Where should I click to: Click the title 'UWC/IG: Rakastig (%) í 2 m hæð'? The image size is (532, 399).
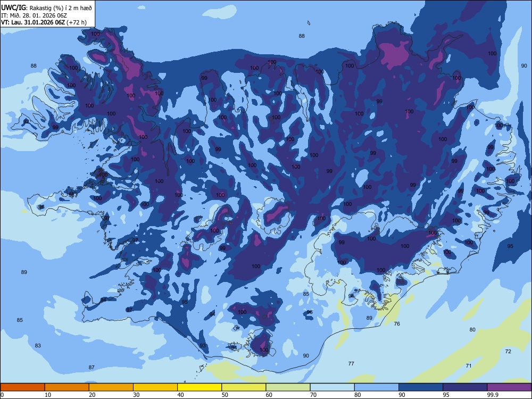pyautogui.click(x=46, y=8)
